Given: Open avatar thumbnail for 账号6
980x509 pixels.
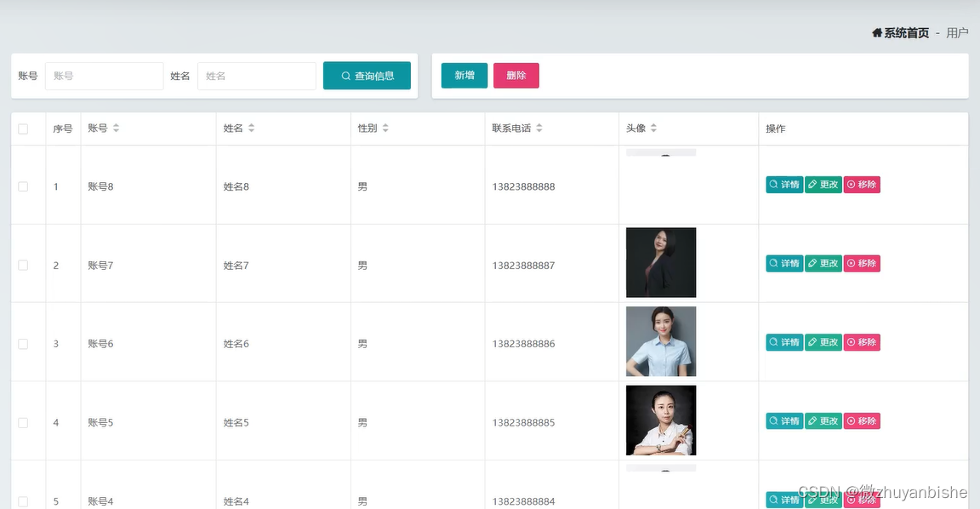Looking at the screenshot, I should tap(661, 341).
